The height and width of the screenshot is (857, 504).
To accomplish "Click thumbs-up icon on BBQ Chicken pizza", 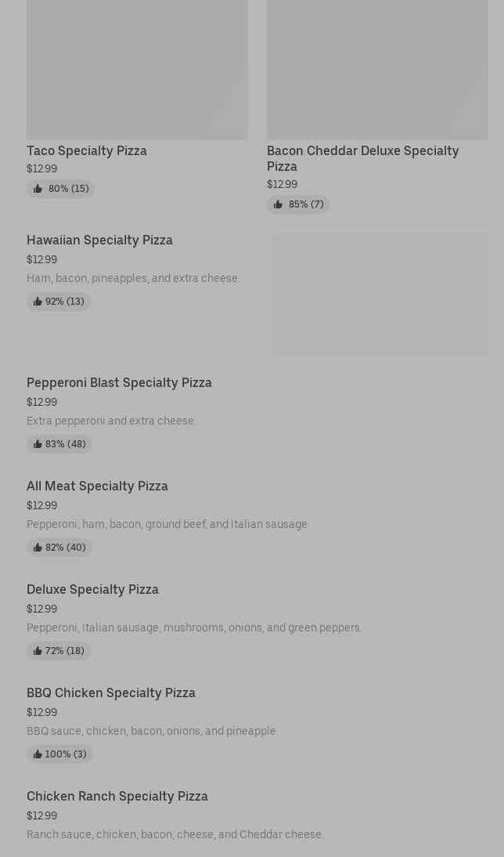I will (x=38, y=754).
